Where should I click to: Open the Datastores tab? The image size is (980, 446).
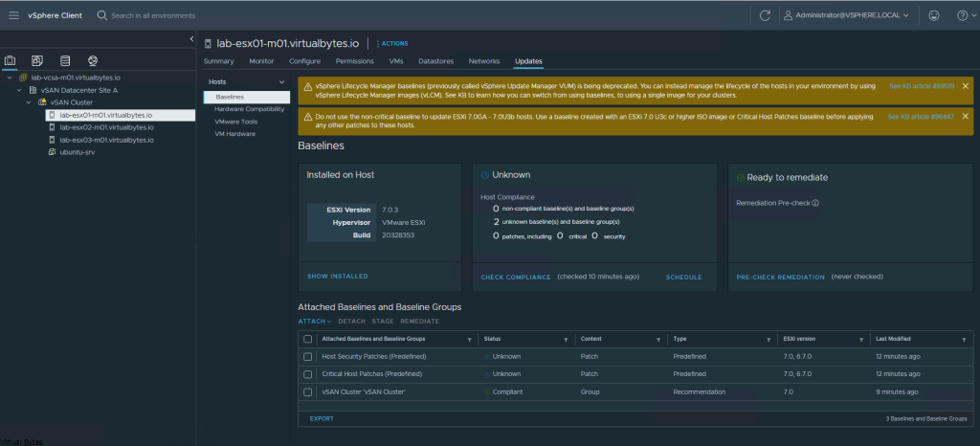coord(436,61)
